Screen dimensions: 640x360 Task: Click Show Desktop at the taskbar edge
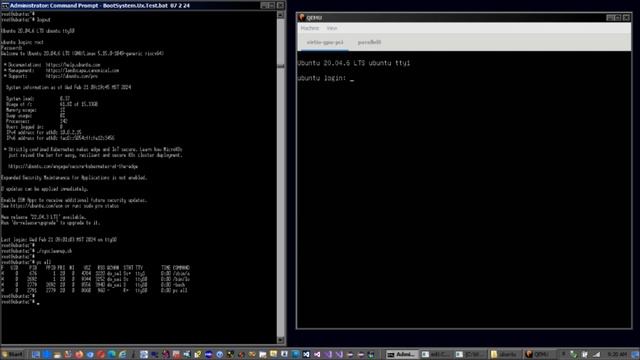coord(635,354)
